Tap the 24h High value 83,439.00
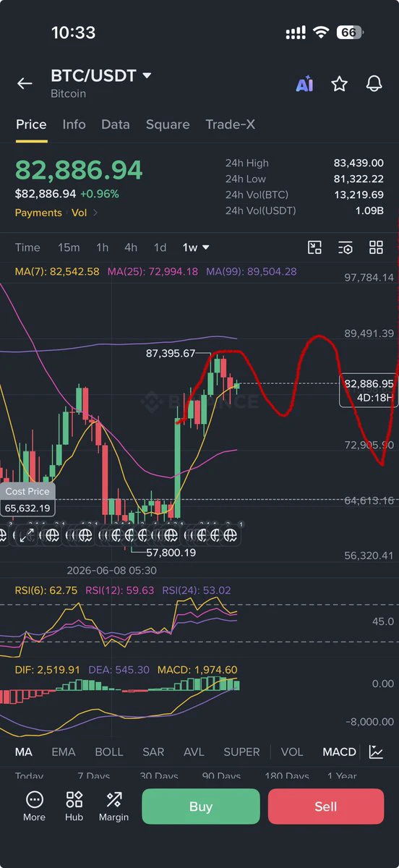The width and height of the screenshot is (399, 868). pos(359,163)
